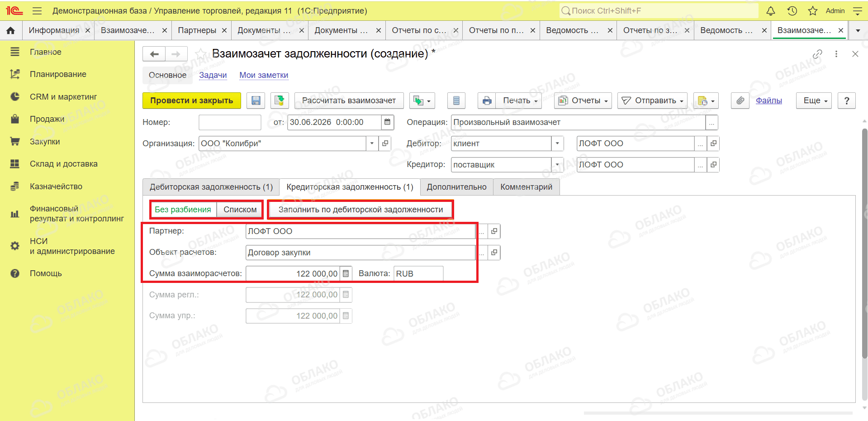Open the calendar picker for document date
The height and width of the screenshot is (421, 868).
coord(388,122)
